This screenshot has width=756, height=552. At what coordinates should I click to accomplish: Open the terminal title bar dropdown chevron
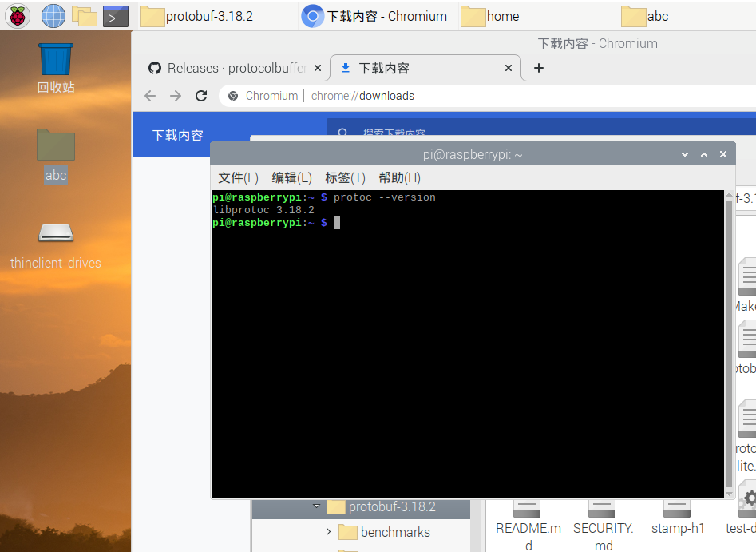[684, 154]
